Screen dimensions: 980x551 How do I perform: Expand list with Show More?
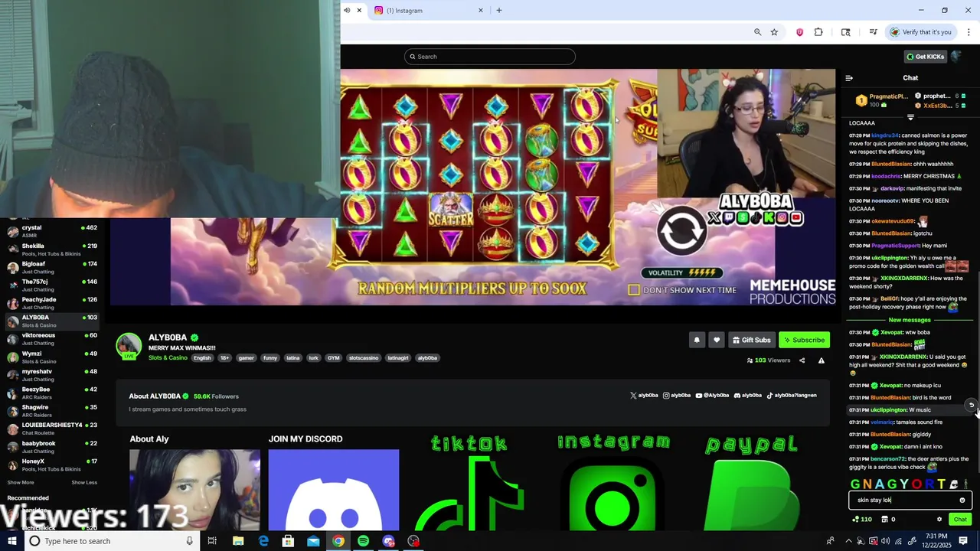pyautogui.click(x=21, y=483)
